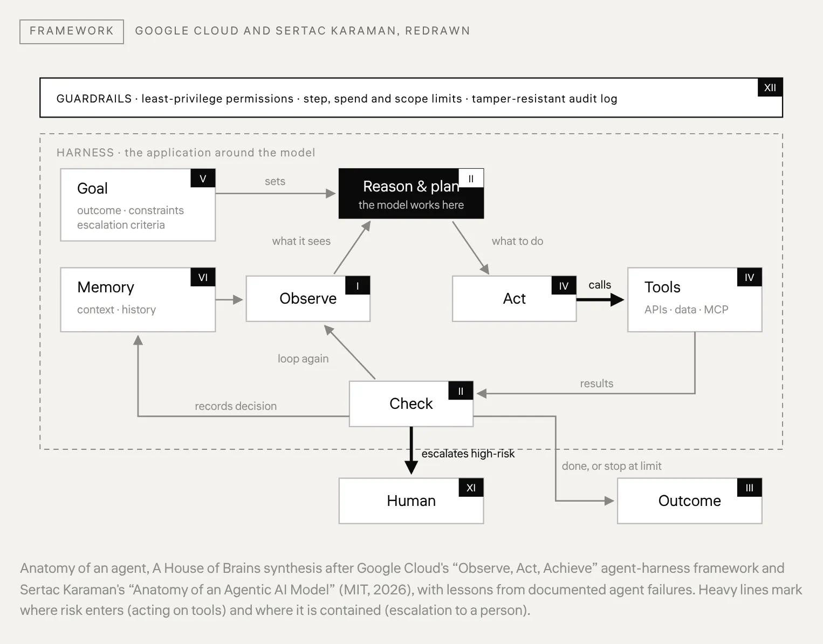Click the 'records decision' label
This screenshot has height=644, width=823.
(x=236, y=406)
